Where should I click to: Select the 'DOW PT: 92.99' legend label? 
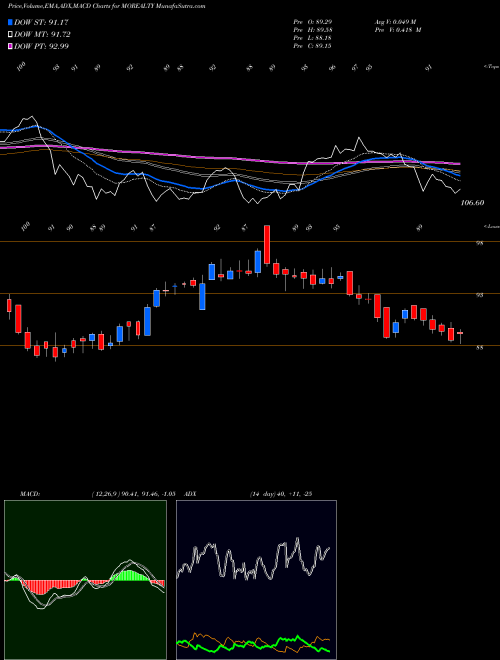(x=41, y=46)
